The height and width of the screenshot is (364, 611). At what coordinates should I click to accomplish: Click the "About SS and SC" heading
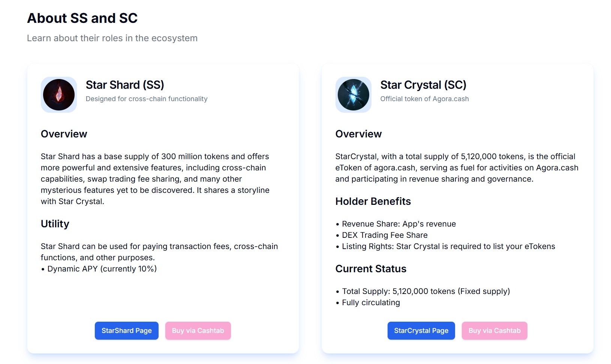pyautogui.click(x=82, y=18)
